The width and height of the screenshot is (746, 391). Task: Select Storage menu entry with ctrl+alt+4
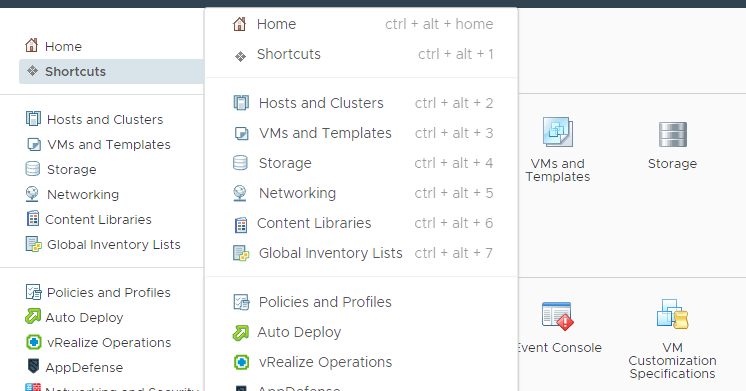tap(363, 163)
